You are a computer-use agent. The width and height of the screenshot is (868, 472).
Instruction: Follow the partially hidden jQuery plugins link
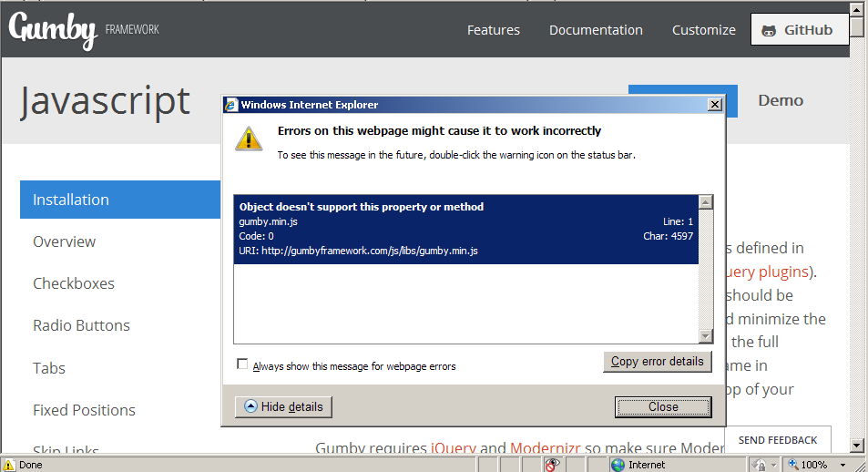pyautogui.click(x=767, y=272)
